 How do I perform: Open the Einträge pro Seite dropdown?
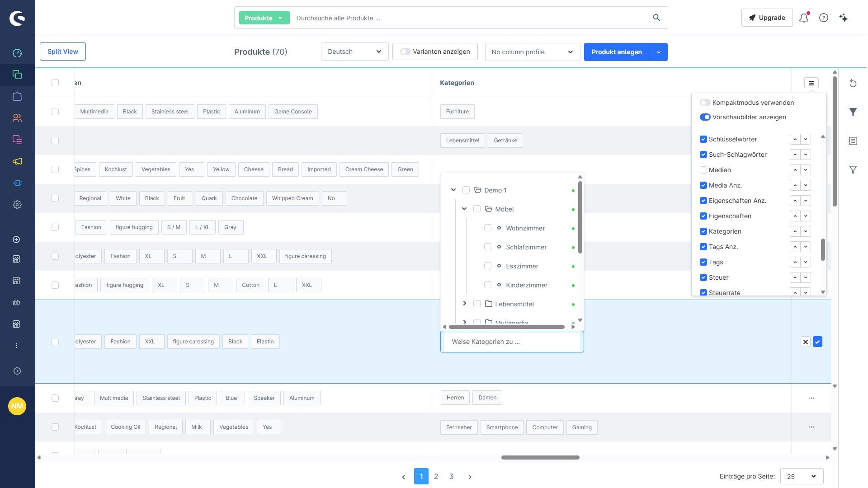coord(802,476)
